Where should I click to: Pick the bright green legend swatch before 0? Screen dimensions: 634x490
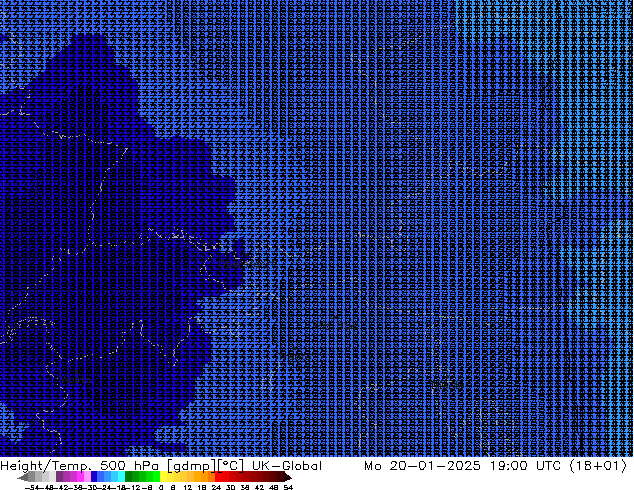click(x=156, y=476)
